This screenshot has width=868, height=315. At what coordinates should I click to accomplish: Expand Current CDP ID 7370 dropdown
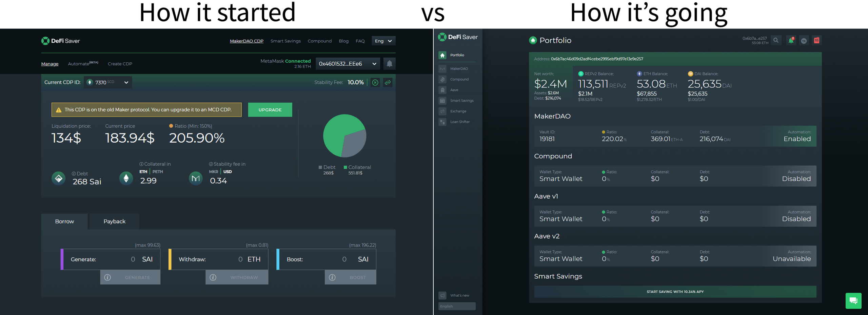point(108,82)
